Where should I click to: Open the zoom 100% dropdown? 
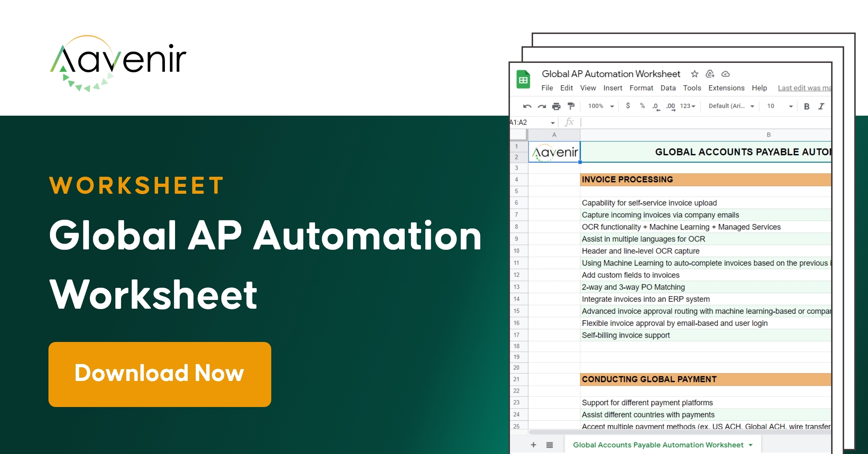601,106
